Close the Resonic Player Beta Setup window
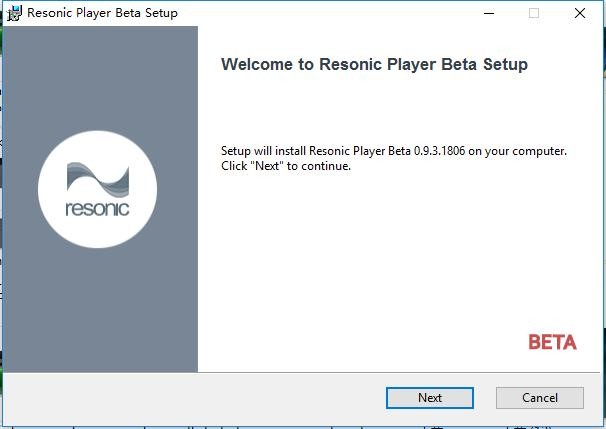The width and height of the screenshot is (606, 429). click(580, 13)
